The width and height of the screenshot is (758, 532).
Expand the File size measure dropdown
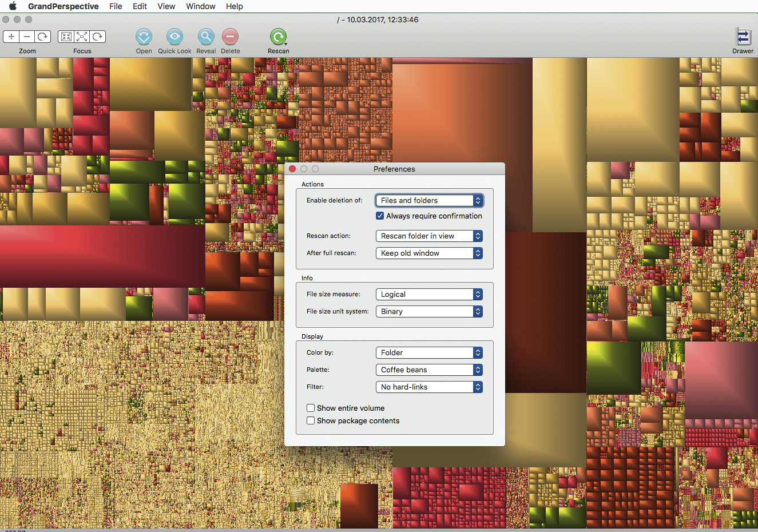pos(429,294)
